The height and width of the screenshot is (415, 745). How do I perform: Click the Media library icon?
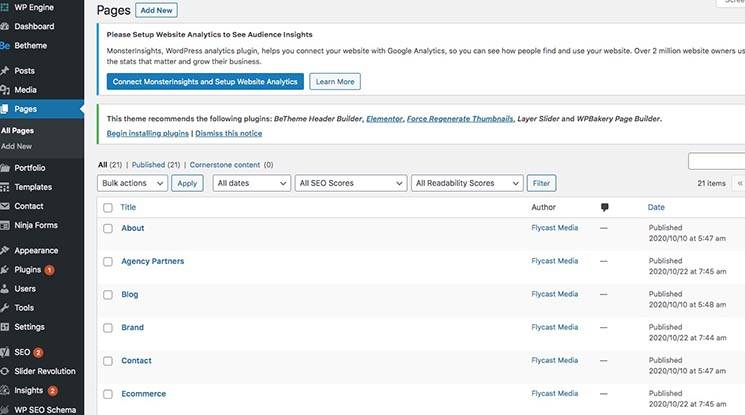[x=5, y=90]
